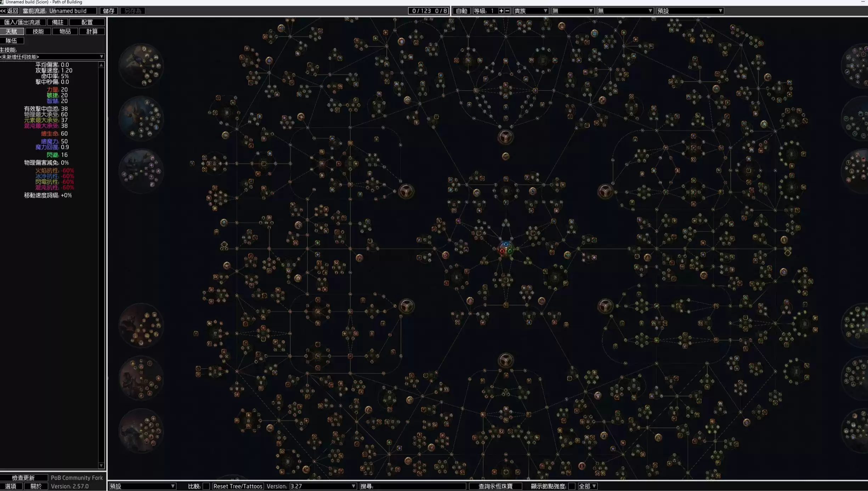The width and height of the screenshot is (868, 491).
Task: Click the bottom jewel socket below center
Action: coord(506,361)
